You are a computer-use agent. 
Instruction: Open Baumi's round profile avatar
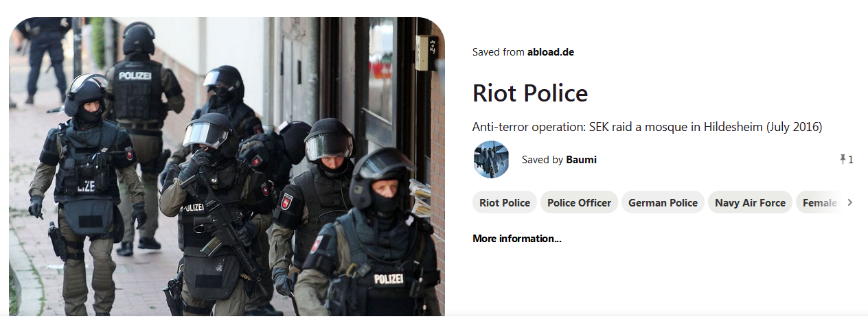[491, 160]
